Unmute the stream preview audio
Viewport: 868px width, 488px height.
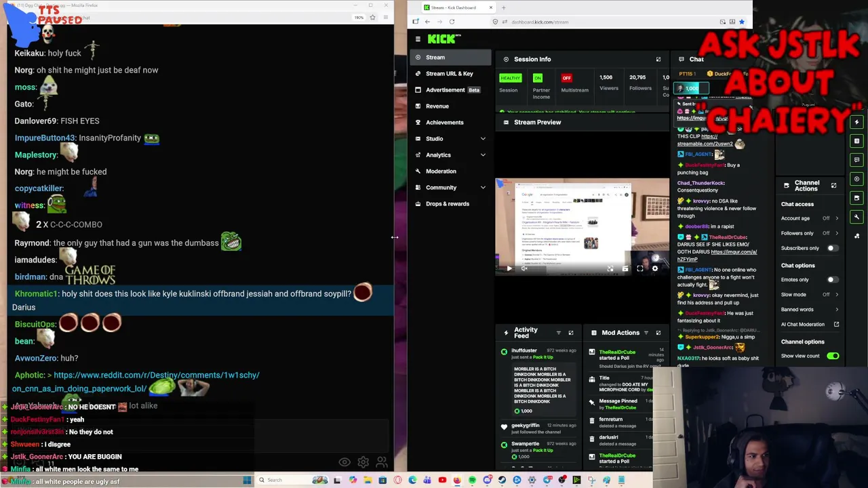(x=524, y=268)
